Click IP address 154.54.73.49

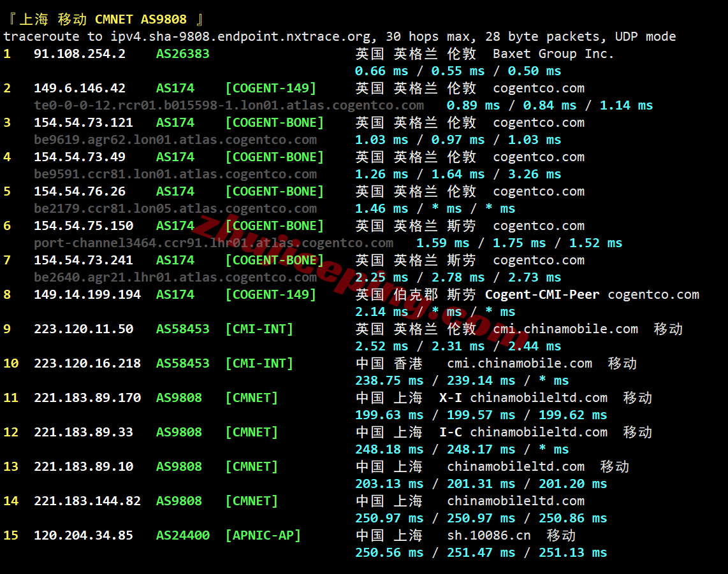coord(80,157)
